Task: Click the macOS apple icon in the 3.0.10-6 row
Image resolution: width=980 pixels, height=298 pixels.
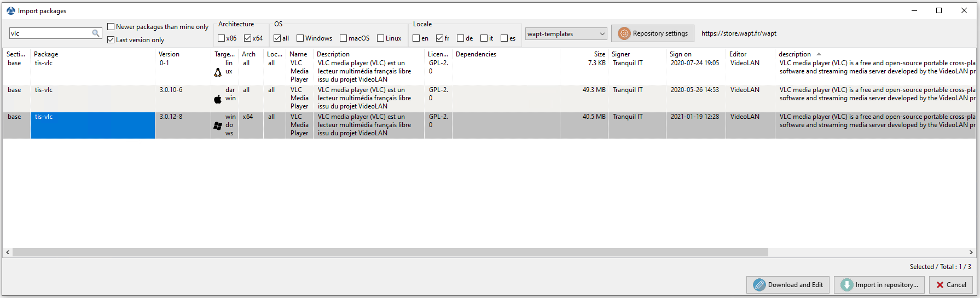Action: pyautogui.click(x=218, y=99)
